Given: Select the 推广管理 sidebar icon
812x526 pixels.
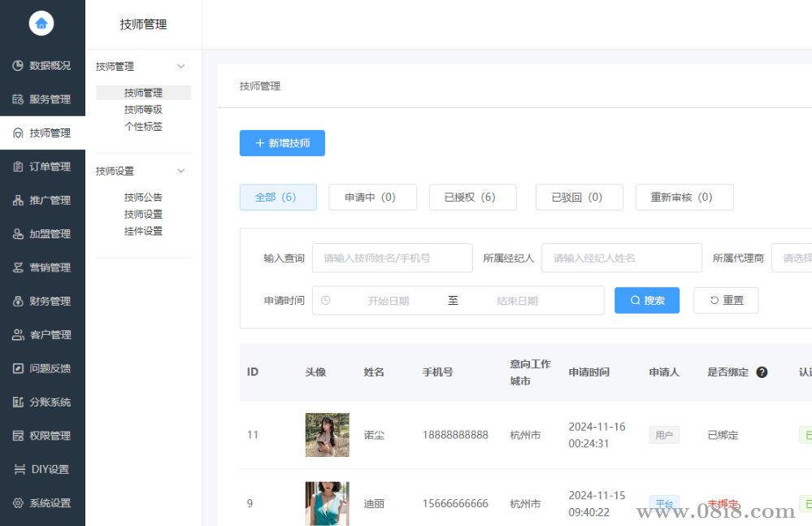Looking at the screenshot, I should (42, 199).
